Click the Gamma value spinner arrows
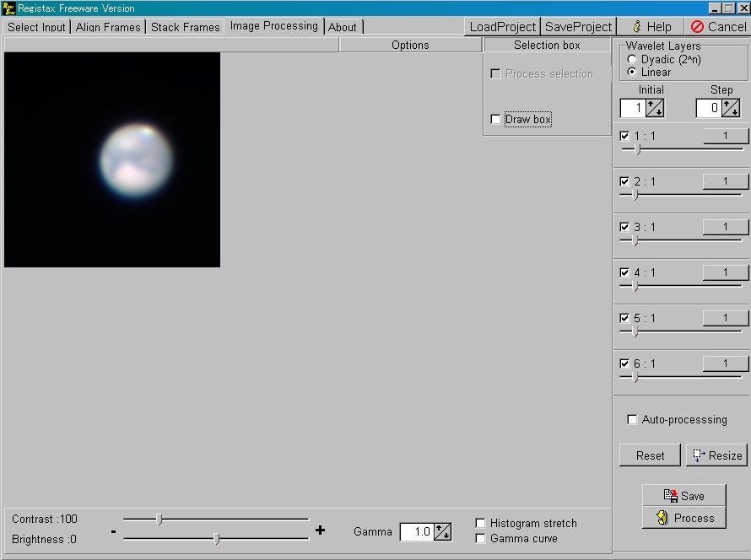 point(443,531)
